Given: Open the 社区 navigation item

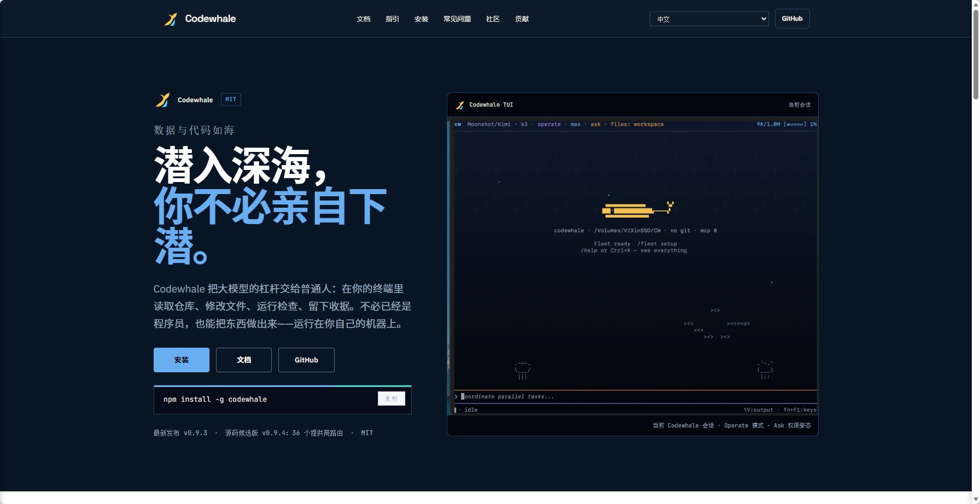Looking at the screenshot, I should [493, 19].
